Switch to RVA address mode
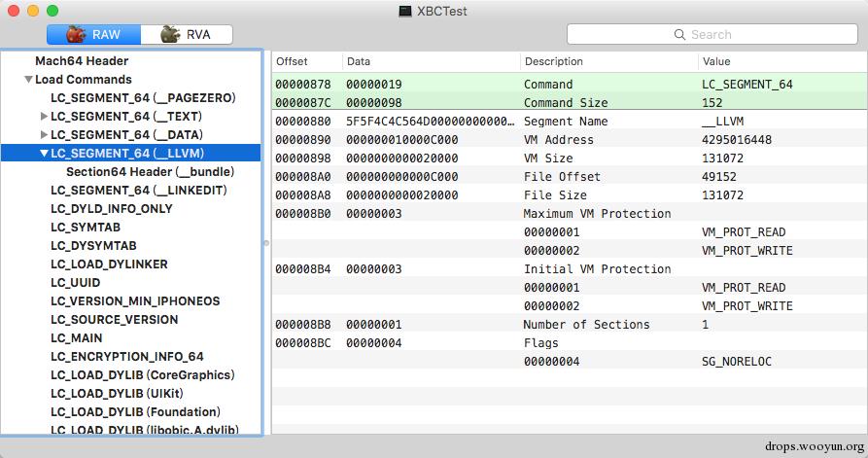The height and width of the screenshot is (458, 868). [187, 34]
